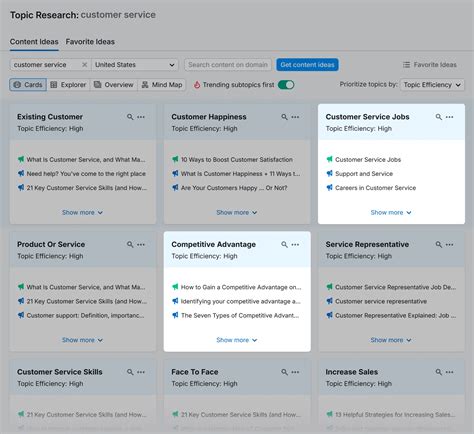Expand Show more on Existing Customer card
This screenshot has width=474, height=434.
(x=82, y=212)
